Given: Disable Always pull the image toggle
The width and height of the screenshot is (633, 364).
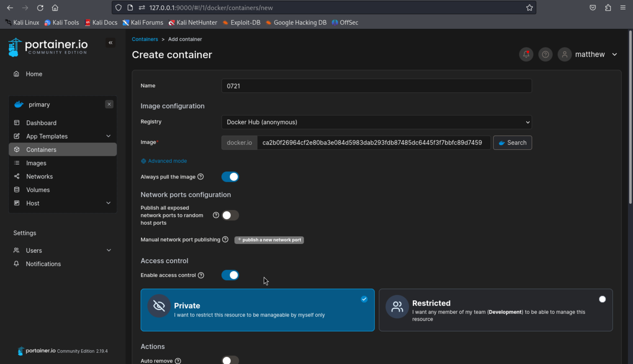Looking at the screenshot, I should point(230,177).
